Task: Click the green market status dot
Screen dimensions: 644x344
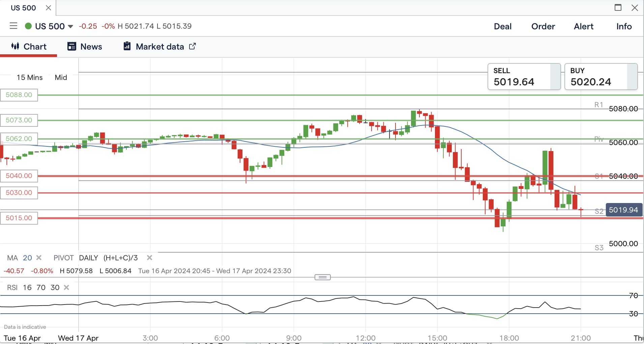Action: pos(28,26)
